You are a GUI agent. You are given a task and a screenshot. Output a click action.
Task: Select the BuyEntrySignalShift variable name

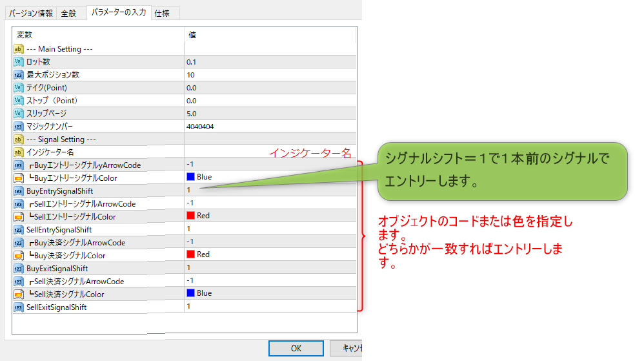click(60, 191)
